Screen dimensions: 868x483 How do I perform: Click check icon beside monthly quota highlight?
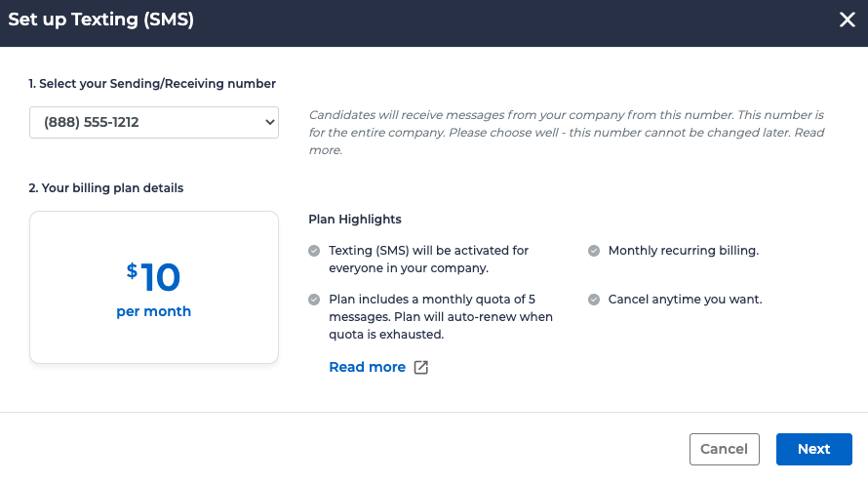tap(314, 300)
